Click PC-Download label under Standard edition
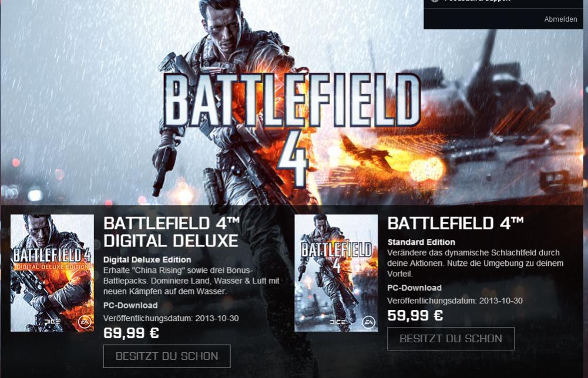588x378 pixels. 414,288
